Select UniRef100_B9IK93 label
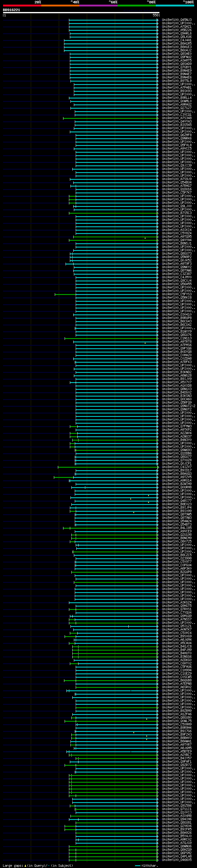 tap(177, 91)
